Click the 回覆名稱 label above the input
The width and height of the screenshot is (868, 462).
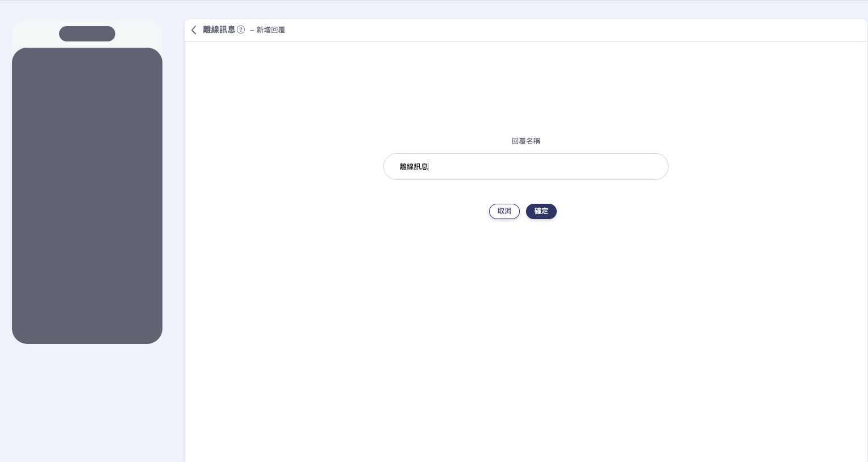click(x=525, y=141)
